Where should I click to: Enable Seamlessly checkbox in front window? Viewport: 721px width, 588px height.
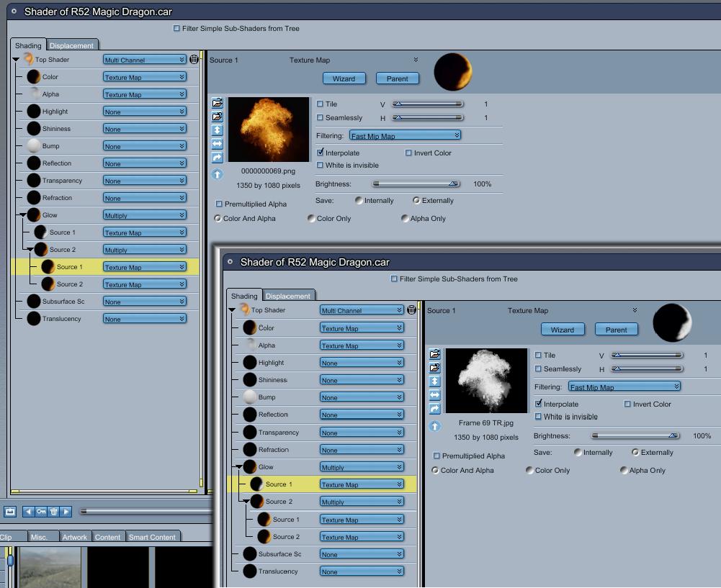(x=538, y=368)
